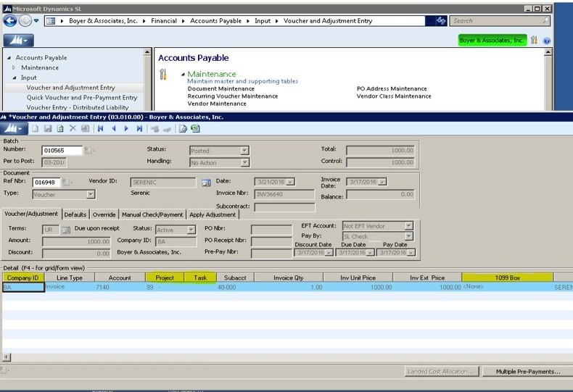
Task: Open the document Date dropdown
Action: [291, 182]
